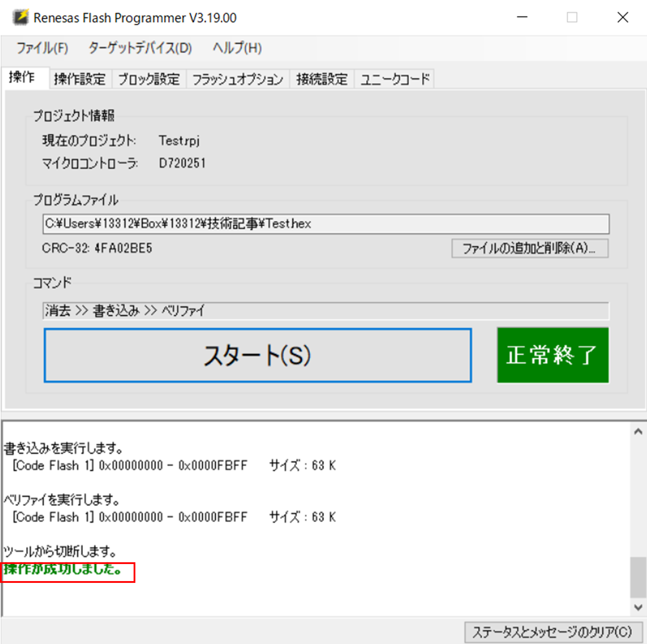This screenshot has height=644, width=647.
Task: Switch to the 操作 tab
Action: click(22, 77)
